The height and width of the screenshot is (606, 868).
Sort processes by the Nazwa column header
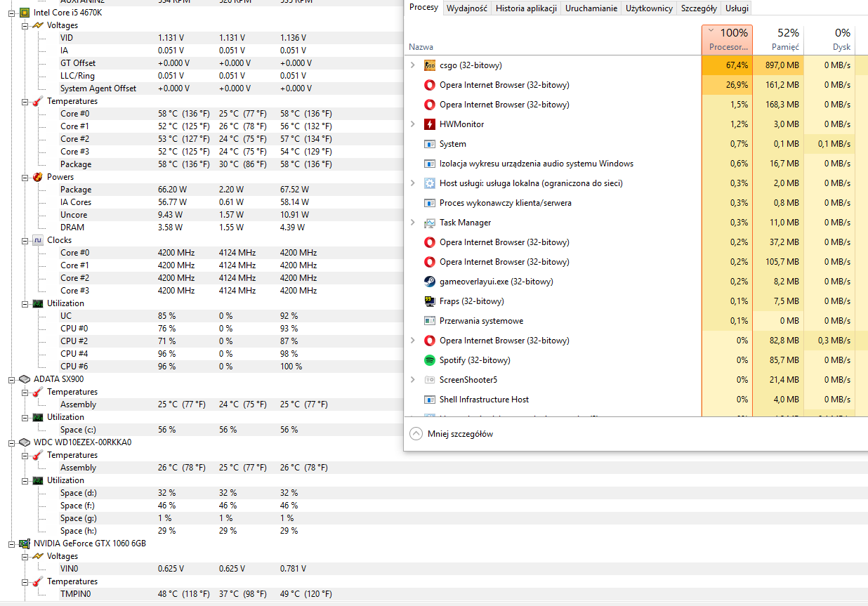coord(421,47)
